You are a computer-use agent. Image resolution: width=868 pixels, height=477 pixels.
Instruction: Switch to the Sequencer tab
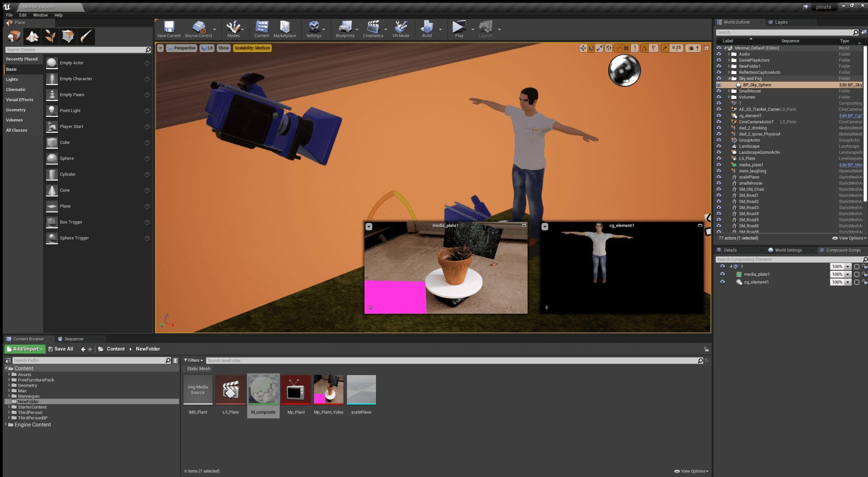74,339
